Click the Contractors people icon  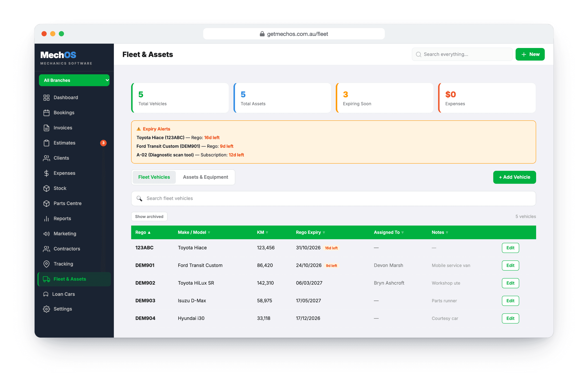(x=46, y=249)
